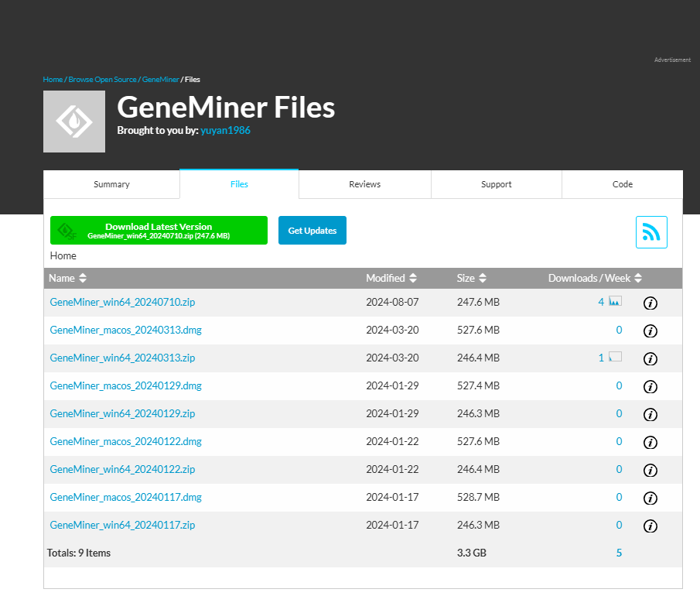Image resolution: width=700 pixels, height=596 pixels.
Task: Click the size value 528.7 MB
Action: point(478,497)
